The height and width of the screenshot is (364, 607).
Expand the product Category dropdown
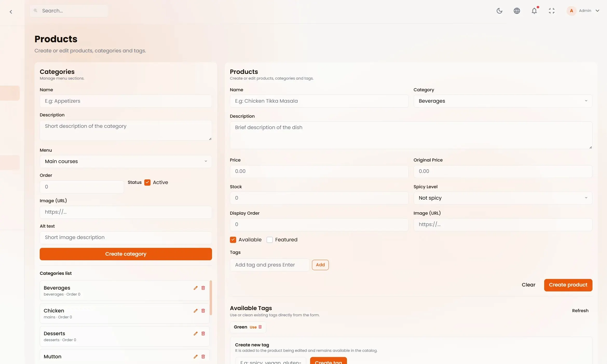pos(503,101)
